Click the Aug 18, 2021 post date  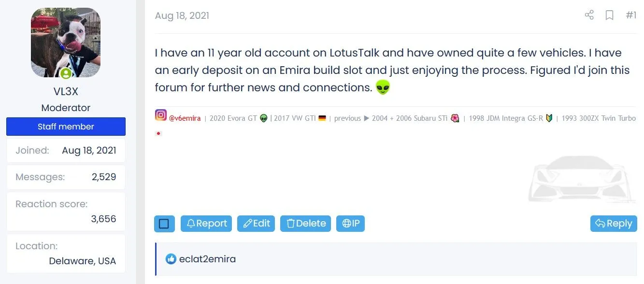182,15
